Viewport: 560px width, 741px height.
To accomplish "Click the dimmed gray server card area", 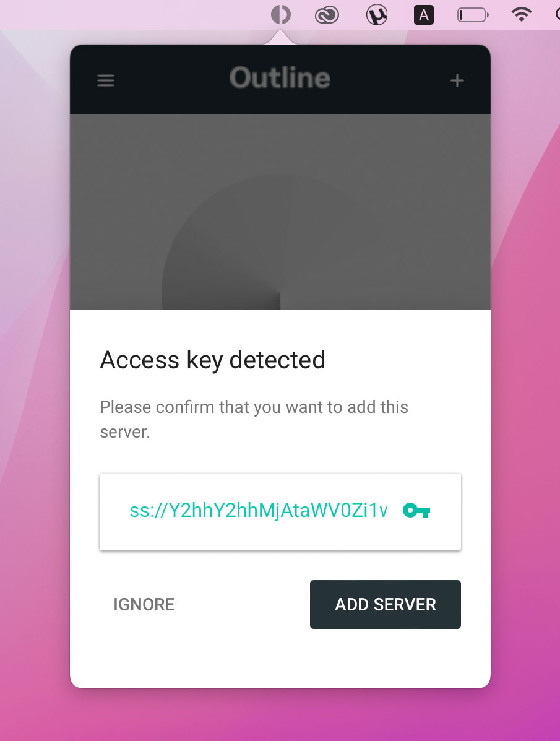I will (280, 212).
